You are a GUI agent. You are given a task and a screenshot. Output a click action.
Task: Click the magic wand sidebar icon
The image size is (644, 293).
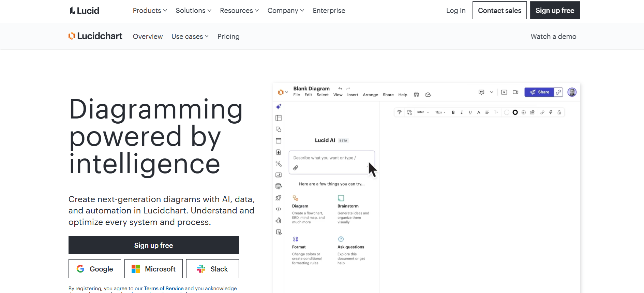coord(279,164)
